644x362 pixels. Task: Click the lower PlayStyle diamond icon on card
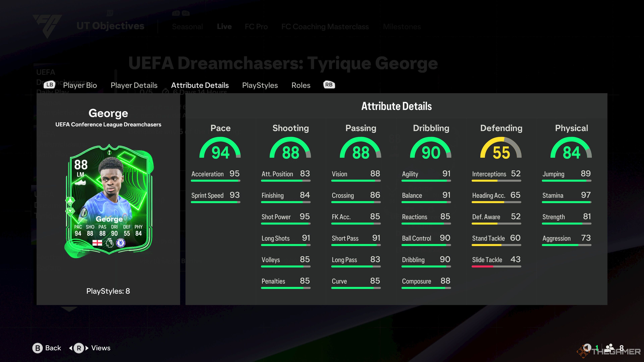point(70,211)
